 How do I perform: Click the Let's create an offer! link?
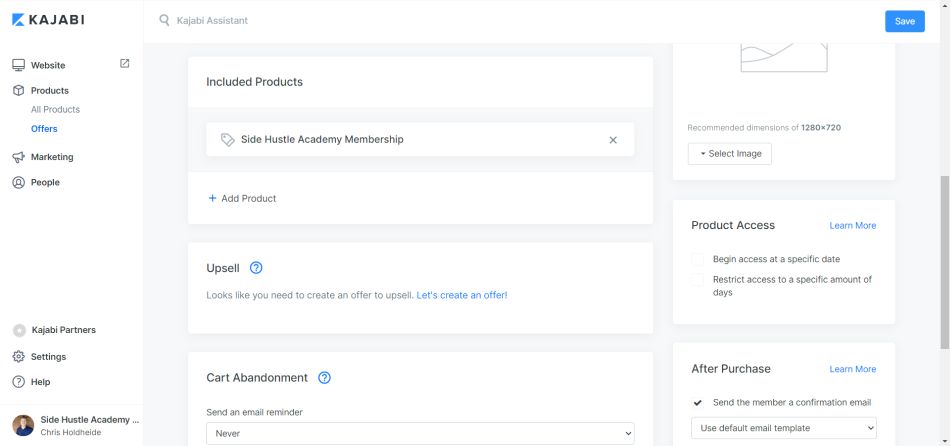[462, 296]
